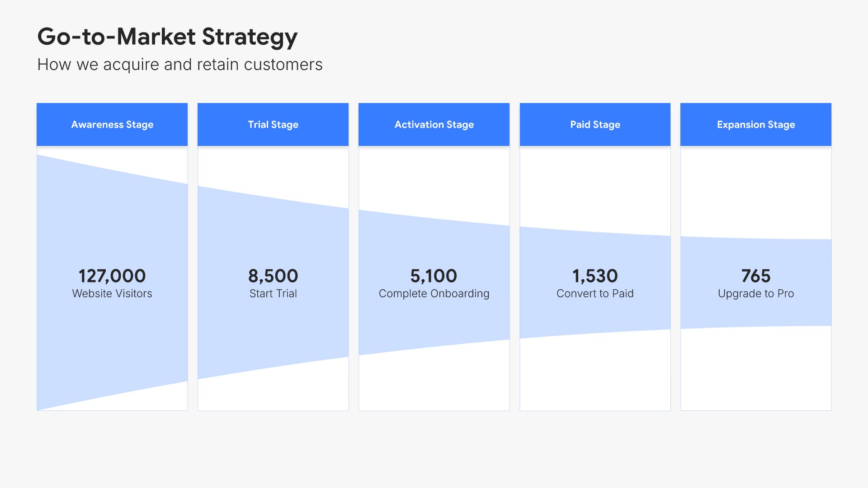This screenshot has height=488, width=868.
Task: Select the Convert to Paid label
Action: (595, 294)
